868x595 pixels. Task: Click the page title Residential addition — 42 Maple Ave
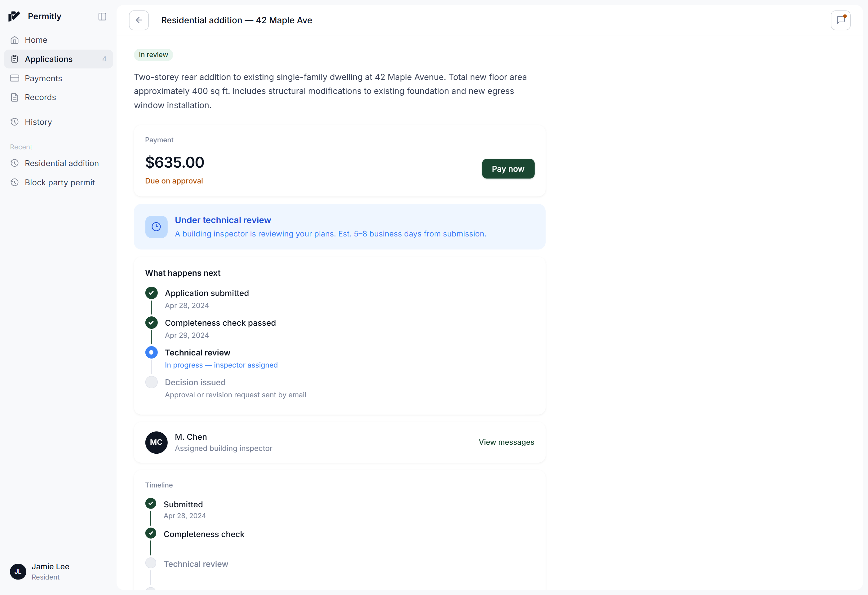pyautogui.click(x=237, y=20)
